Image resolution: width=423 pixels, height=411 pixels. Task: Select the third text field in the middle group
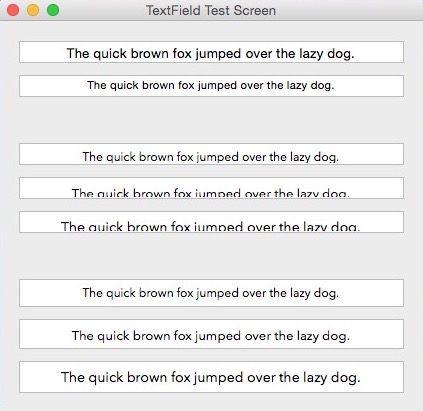click(211, 154)
